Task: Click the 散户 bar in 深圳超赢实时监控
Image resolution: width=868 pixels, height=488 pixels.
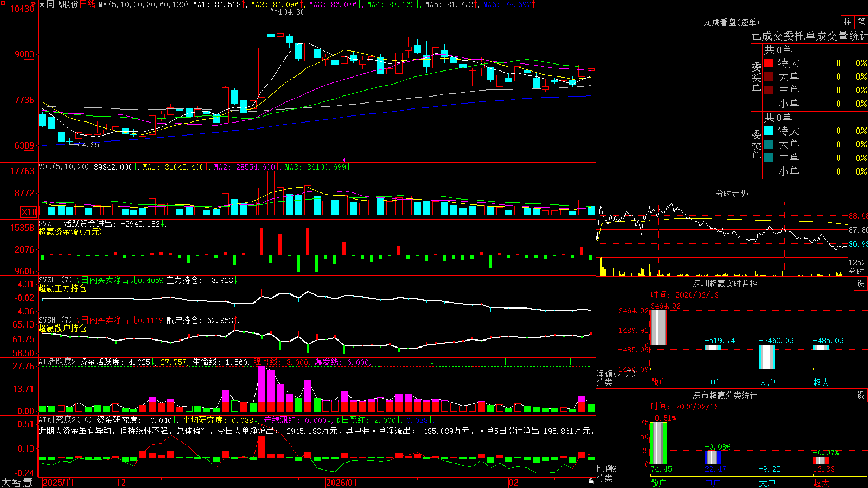Action: (658, 327)
